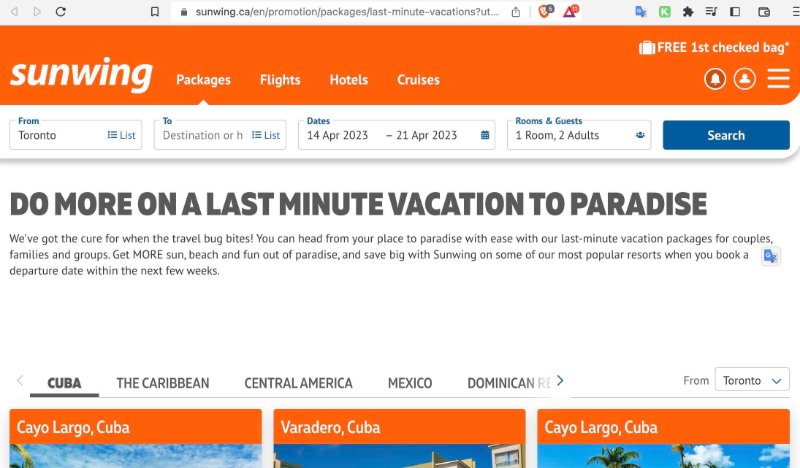800x468 pixels.
Task: Open Brave shields icon
Action: pyautogui.click(x=545, y=11)
